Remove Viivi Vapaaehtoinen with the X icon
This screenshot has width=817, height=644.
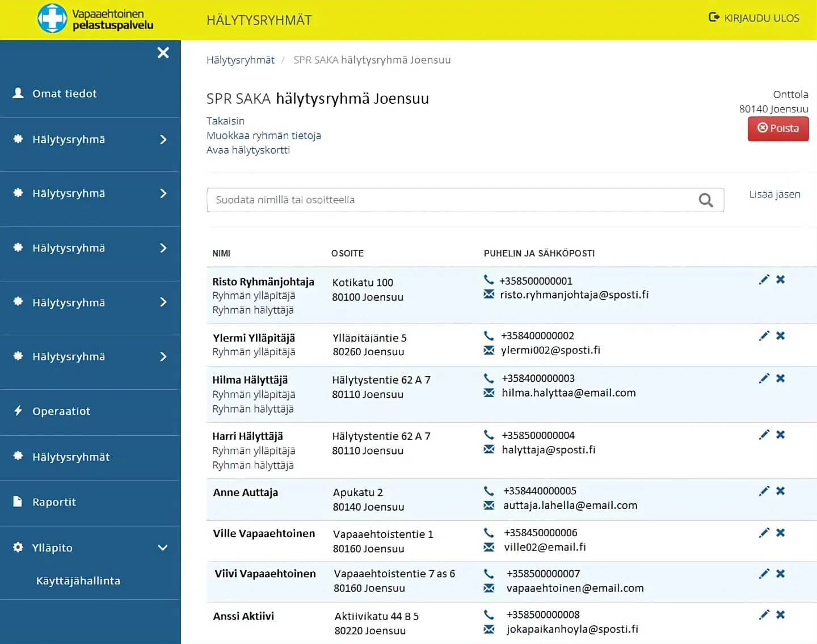pos(781,574)
